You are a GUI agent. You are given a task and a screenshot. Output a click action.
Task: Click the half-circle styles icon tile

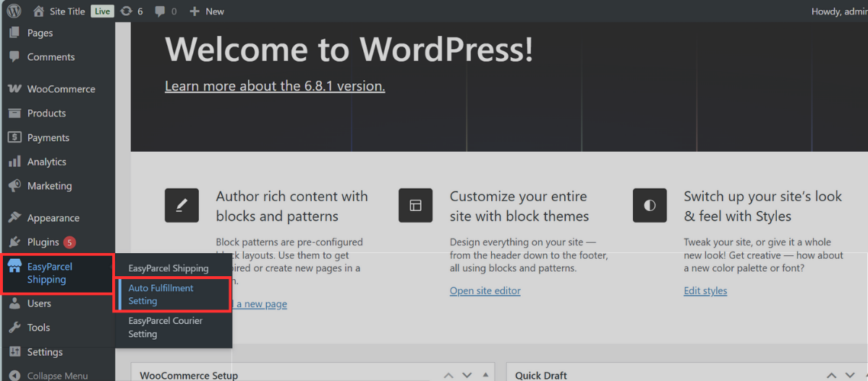coord(650,205)
